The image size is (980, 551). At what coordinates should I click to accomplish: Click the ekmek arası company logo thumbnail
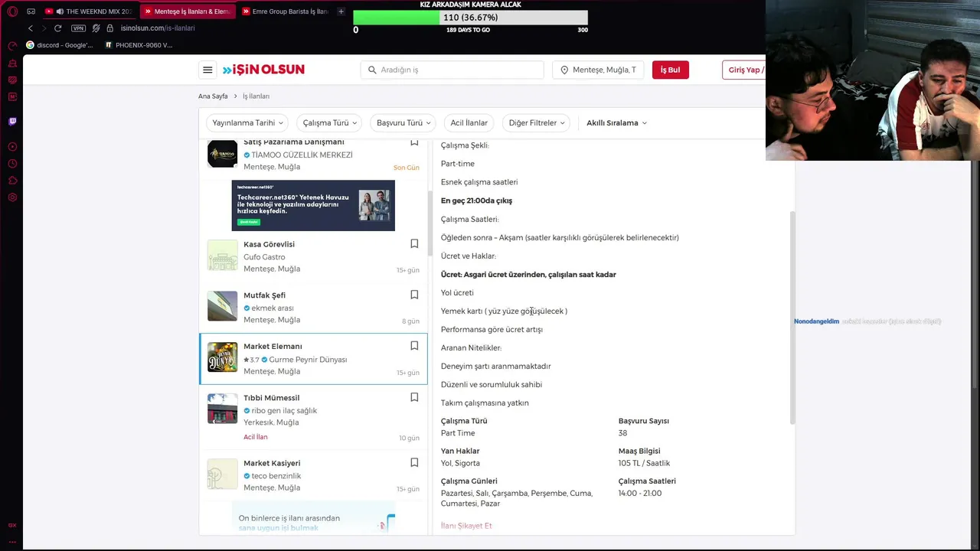click(x=222, y=306)
